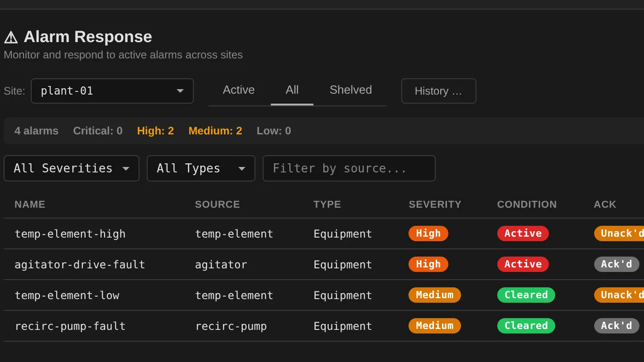This screenshot has width=644, height=362.
Task: Click the 'High: 2' summary count
Action: [155, 131]
